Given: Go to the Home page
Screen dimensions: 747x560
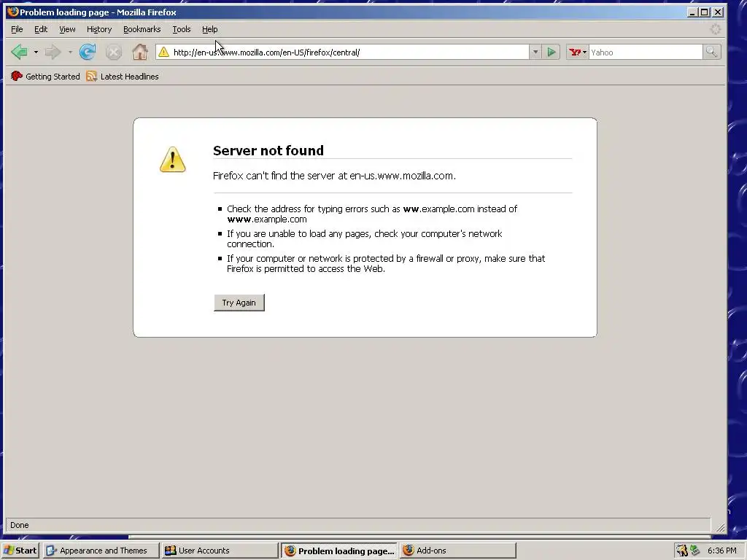Looking at the screenshot, I should click(x=140, y=52).
